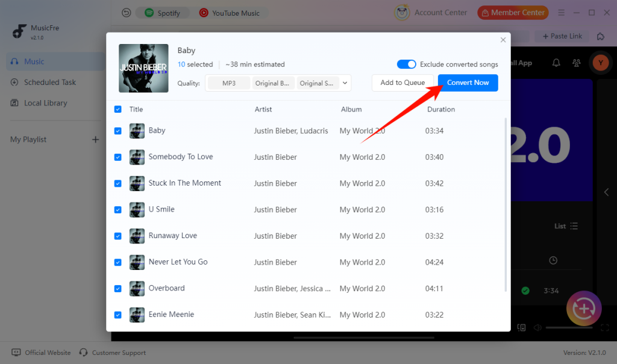The image size is (617, 364).
Task: Click the green checkmark saved icon
Action: 525,291
